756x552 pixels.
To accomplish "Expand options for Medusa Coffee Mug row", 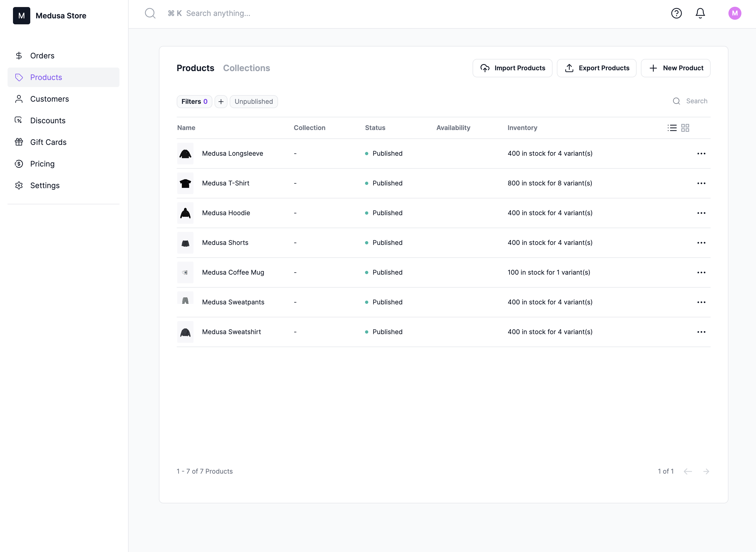I will [701, 272].
